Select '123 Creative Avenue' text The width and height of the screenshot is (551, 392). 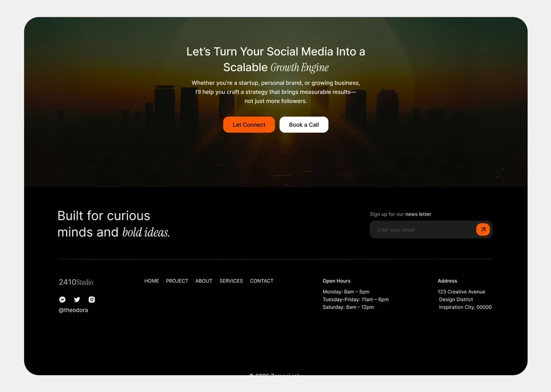[461, 292]
